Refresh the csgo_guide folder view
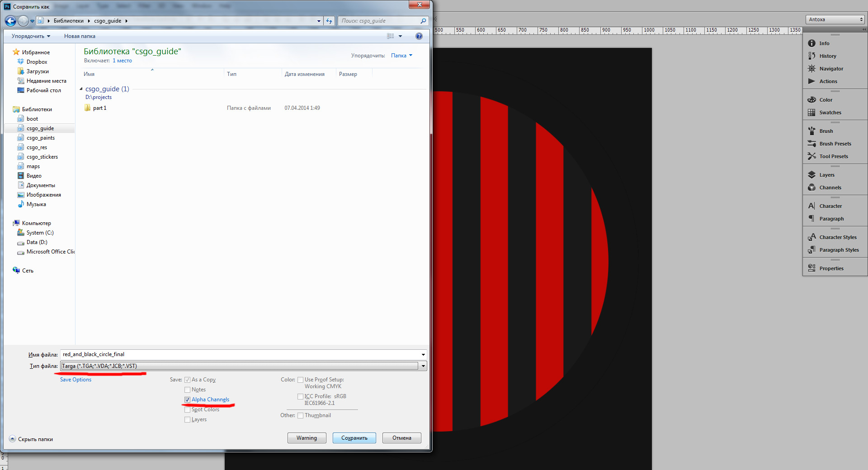Viewport: 868px width, 470px height. (329, 21)
